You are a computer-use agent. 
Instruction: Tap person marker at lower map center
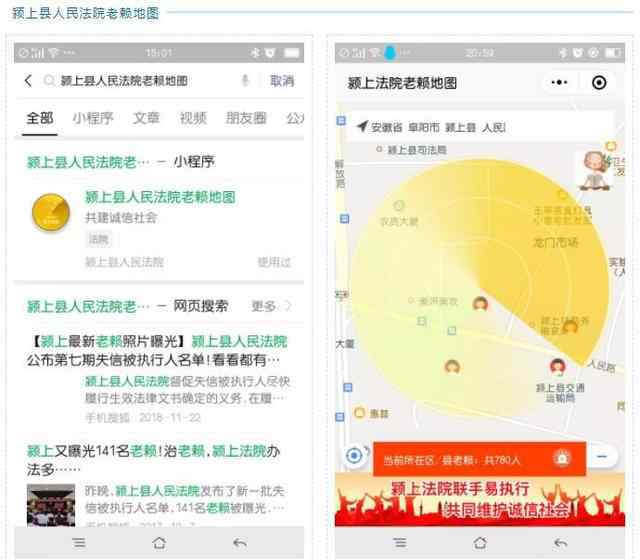(x=452, y=367)
